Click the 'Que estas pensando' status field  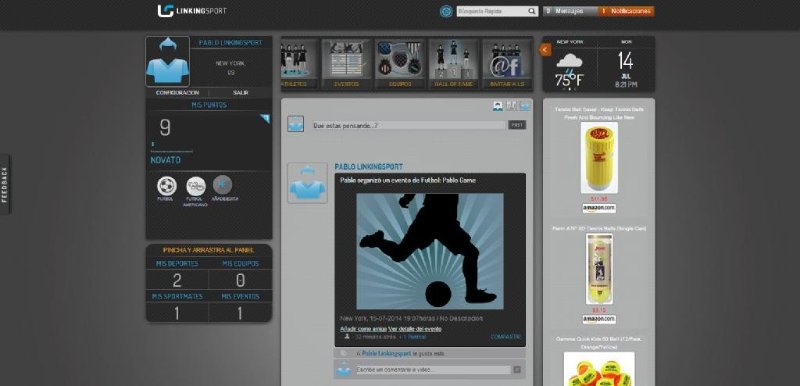coord(409,125)
